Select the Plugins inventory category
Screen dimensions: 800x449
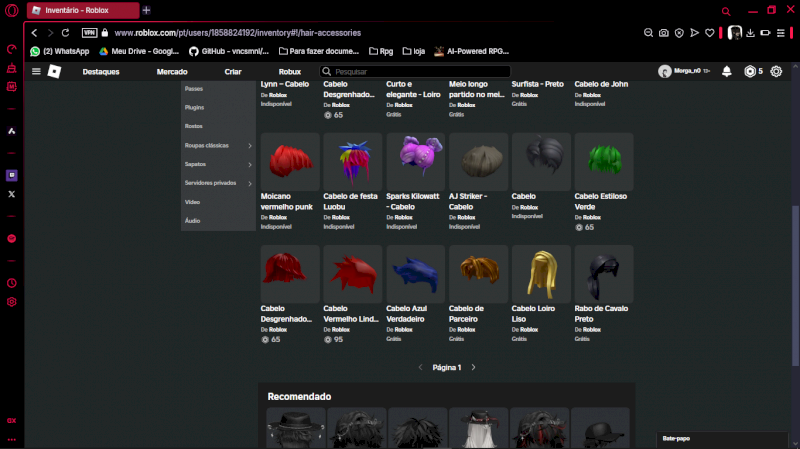coord(195,107)
